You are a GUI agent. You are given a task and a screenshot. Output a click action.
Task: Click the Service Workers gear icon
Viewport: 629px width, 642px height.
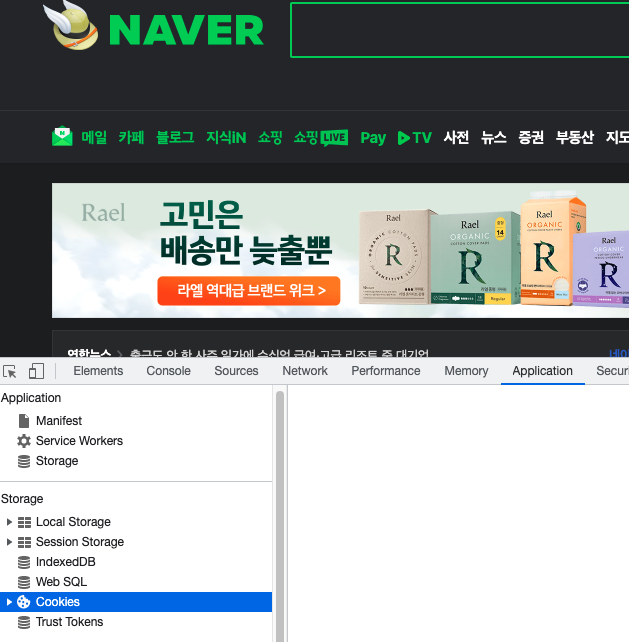[24, 441]
